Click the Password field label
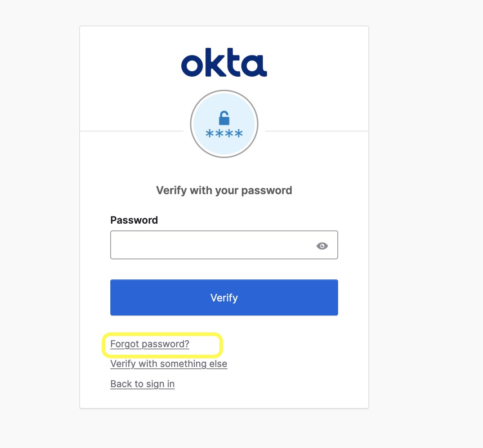The width and height of the screenshot is (483, 448). coord(134,220)
